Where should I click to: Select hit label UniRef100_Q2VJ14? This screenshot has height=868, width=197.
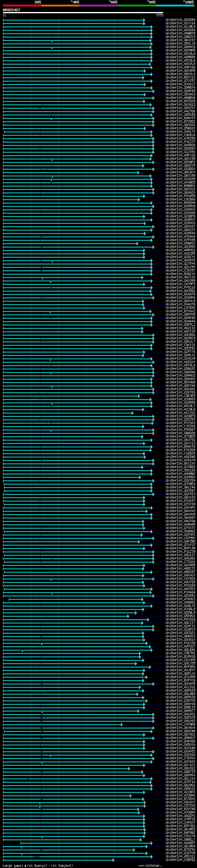coord(180,23)
